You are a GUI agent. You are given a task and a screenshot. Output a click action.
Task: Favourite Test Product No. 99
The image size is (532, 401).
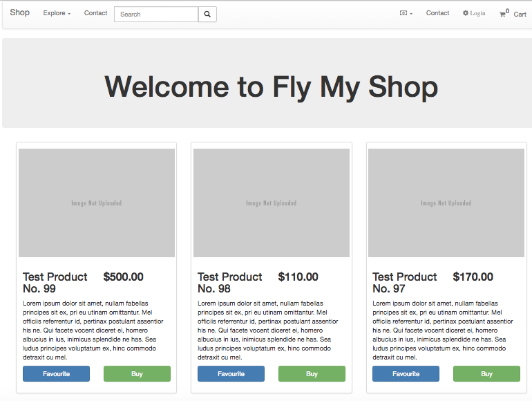pyautogui.click(x=57, y=373)
